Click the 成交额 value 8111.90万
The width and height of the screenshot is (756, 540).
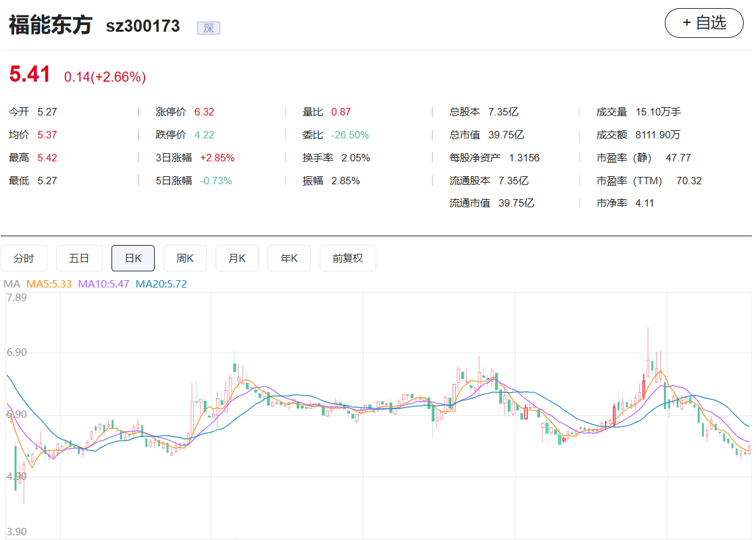click(657, 135)
